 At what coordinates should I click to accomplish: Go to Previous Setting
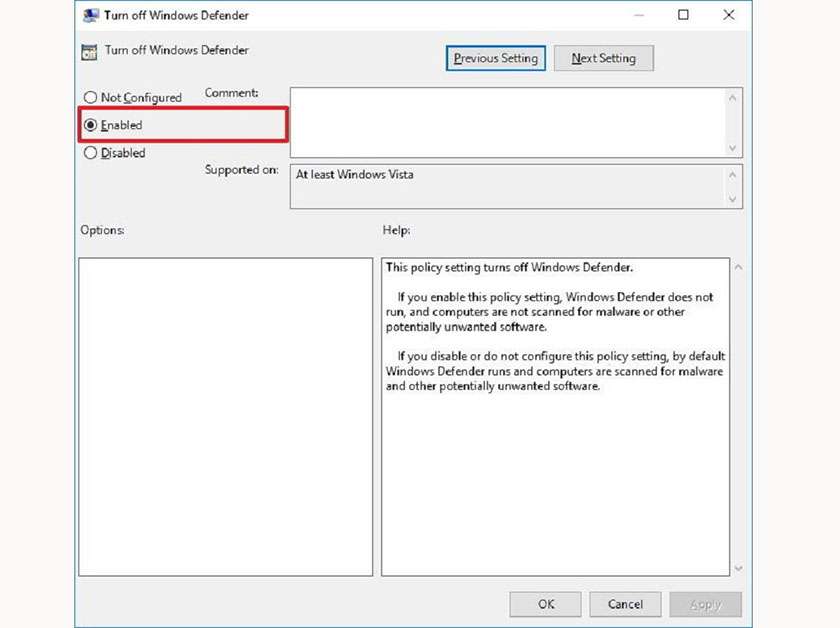(495, 59)
